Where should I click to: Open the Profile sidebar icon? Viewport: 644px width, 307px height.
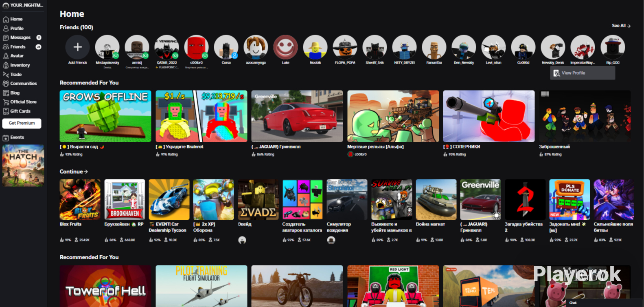pyautogui.click(x=6, y=29)
